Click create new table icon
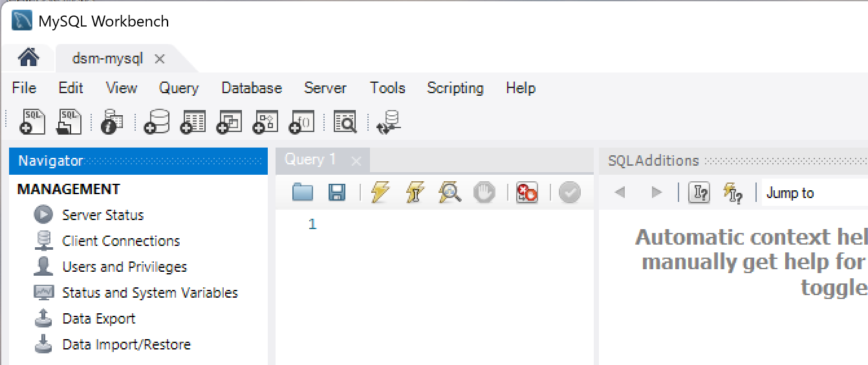 click(x=193, y=121)
